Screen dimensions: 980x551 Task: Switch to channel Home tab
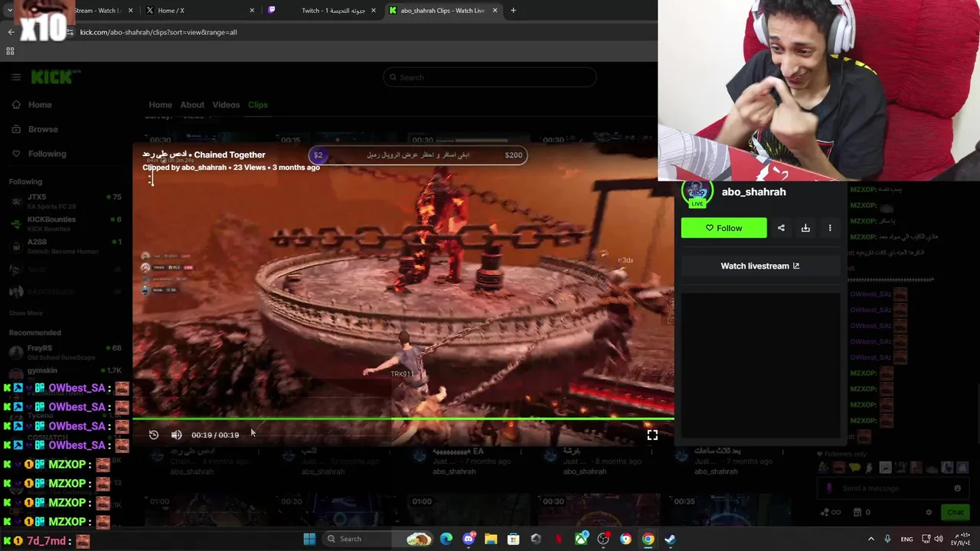pos(160,105)
